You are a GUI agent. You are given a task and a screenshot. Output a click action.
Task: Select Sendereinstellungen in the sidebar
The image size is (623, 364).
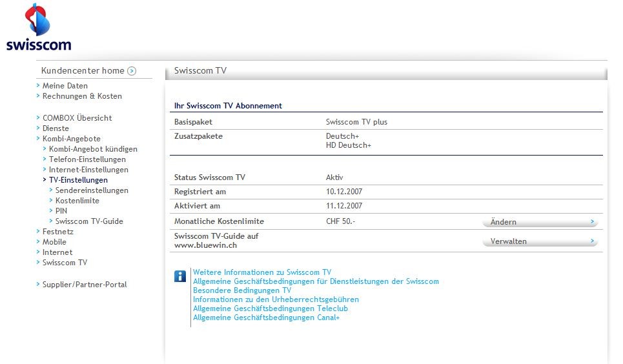tap(92, 190)
